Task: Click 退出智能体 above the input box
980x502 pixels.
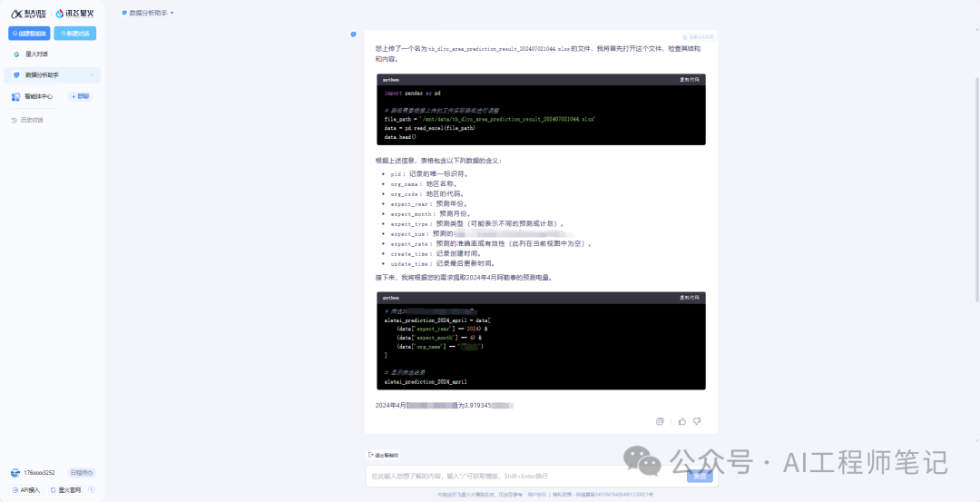Action: point(383,455)
